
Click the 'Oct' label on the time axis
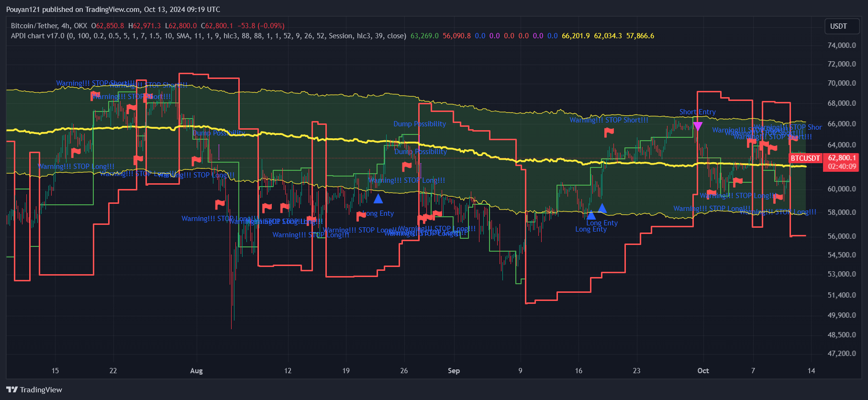point(703,371)
